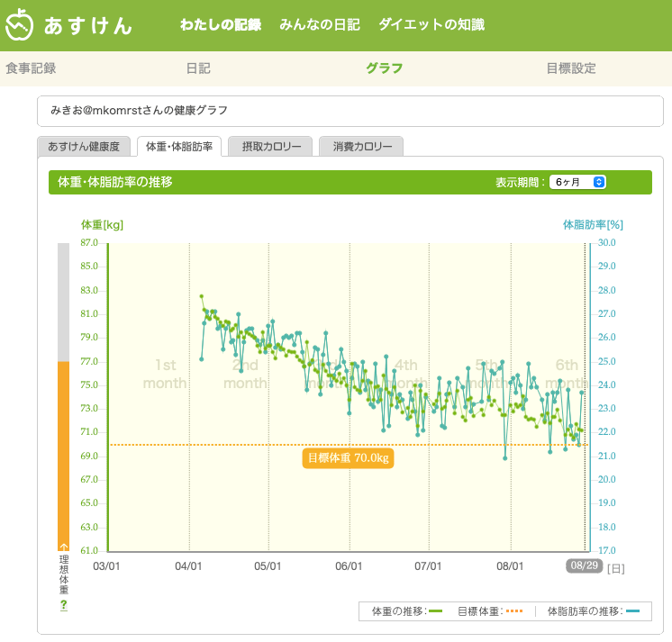Click the 目標体重 70.0kg label
This screenshot has width=672, height=642.
tap(349, 457)
